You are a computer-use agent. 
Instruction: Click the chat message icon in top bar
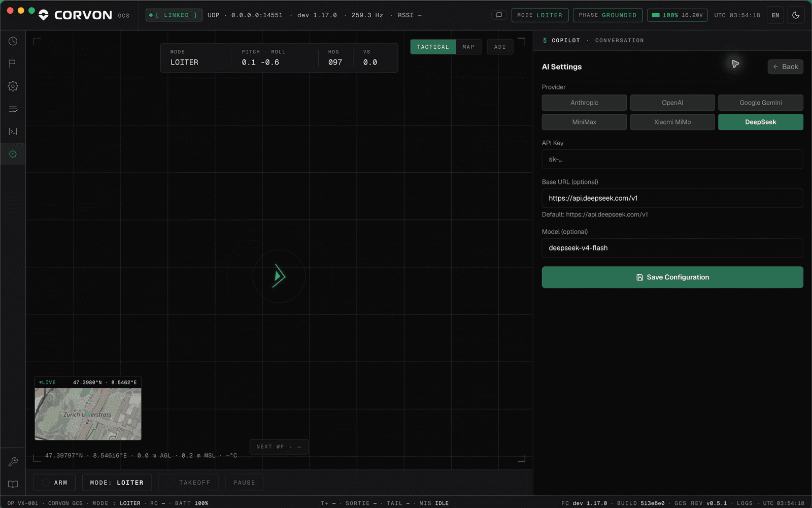[x=499, y=15]
